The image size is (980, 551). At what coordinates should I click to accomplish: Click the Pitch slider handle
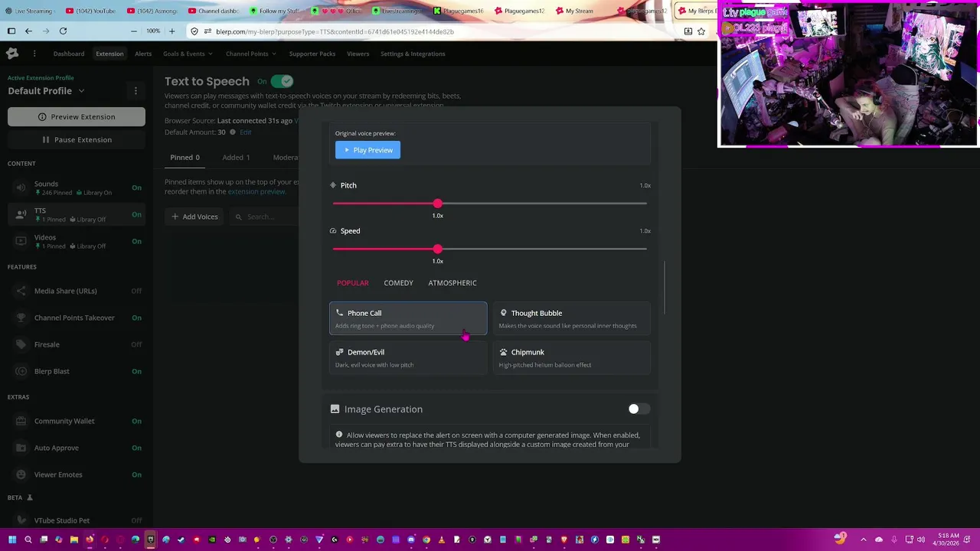[437, 204]
